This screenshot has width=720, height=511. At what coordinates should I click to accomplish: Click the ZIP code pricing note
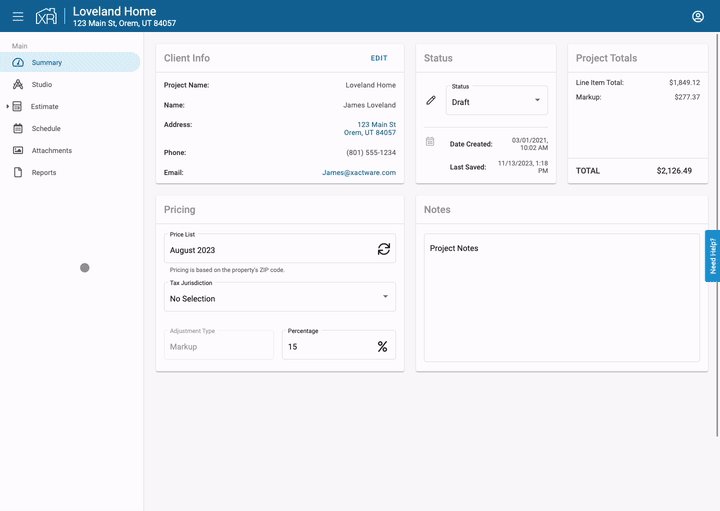click(227, 270)
